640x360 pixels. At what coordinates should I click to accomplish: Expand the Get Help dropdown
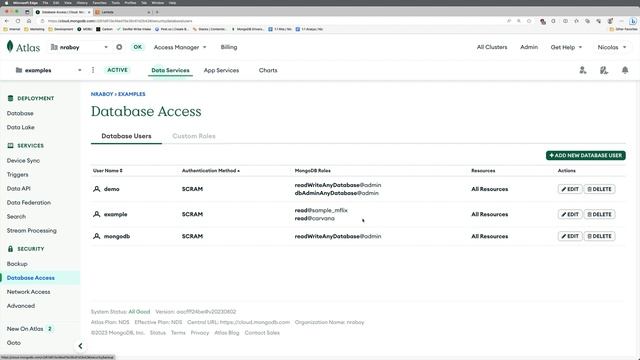pos(566,47)
